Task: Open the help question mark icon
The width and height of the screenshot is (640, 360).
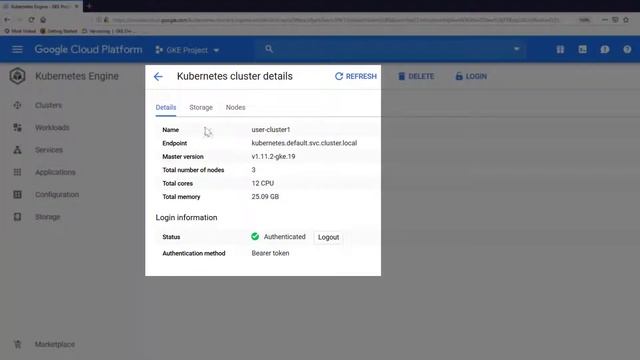Action: click(627, 49)
